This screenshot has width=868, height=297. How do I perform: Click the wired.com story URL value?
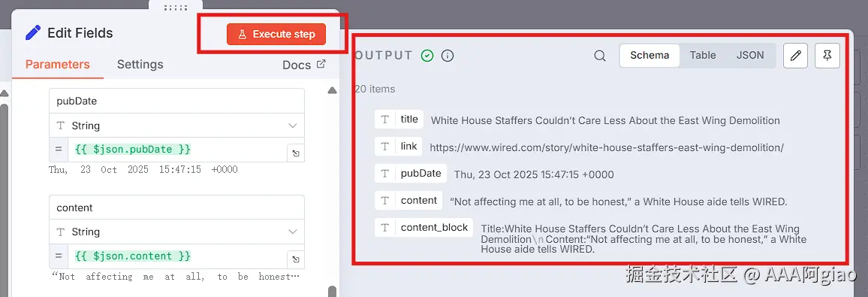click(607, 148)
